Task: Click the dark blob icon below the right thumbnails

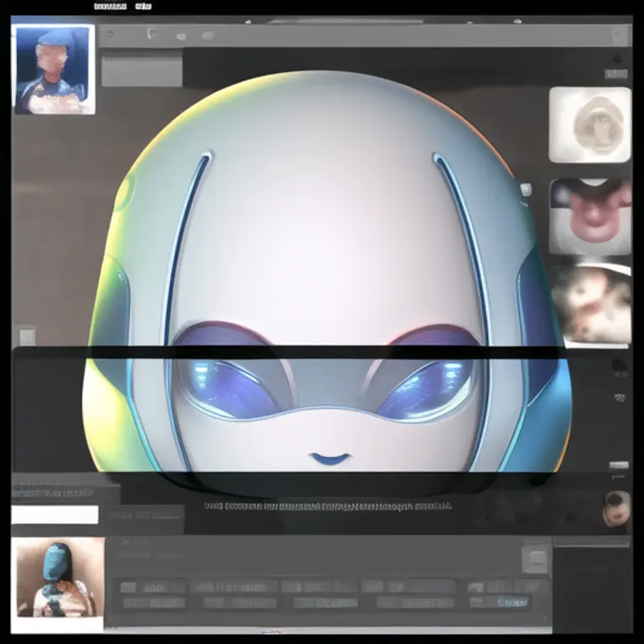Action: pos(619,366)
